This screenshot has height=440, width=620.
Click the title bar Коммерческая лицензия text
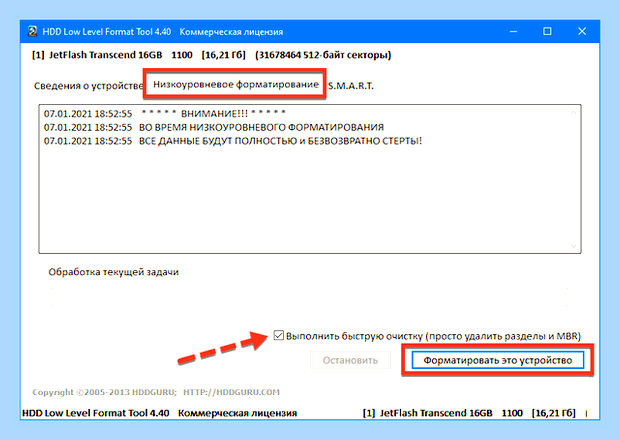(231, 32)
